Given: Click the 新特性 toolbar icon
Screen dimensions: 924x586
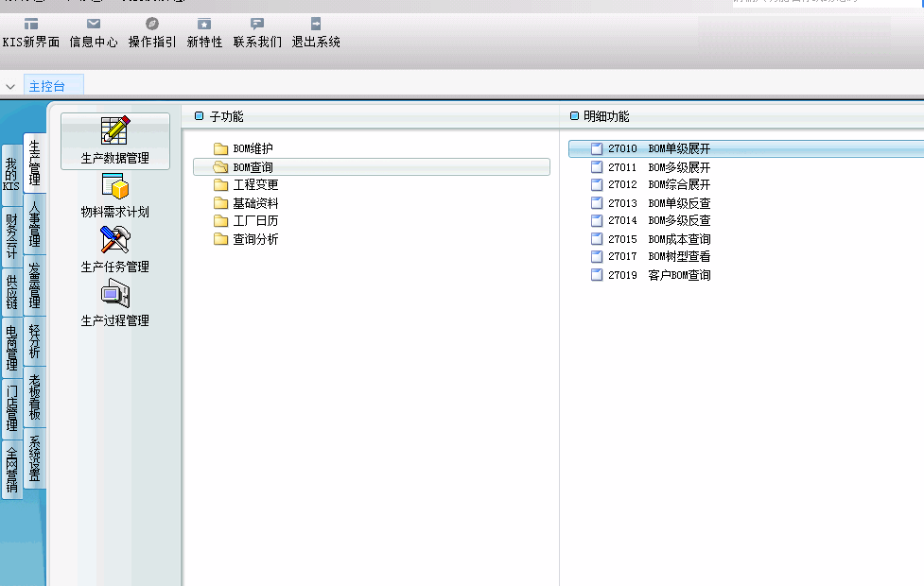Looking at the screenshot, I should pyautogui.click(x=204, y=25).
